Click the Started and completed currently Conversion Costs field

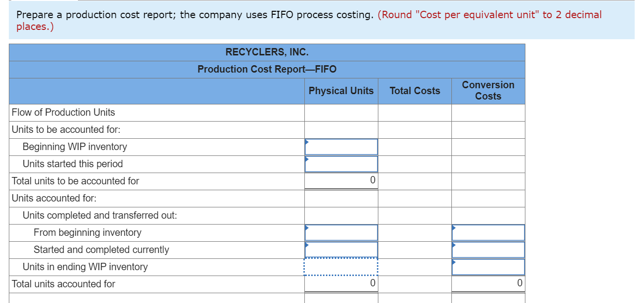[x=488, y=250]
